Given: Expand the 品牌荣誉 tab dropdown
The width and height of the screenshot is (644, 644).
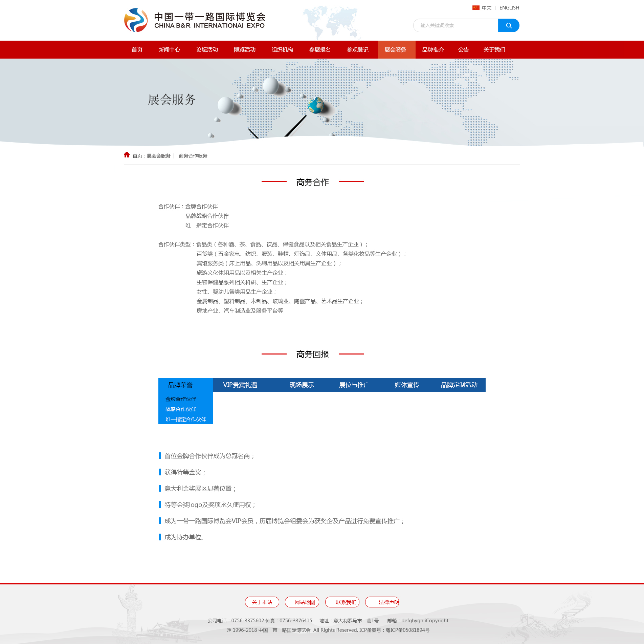Looking at the screenshot, I should [x=180, y=385].
